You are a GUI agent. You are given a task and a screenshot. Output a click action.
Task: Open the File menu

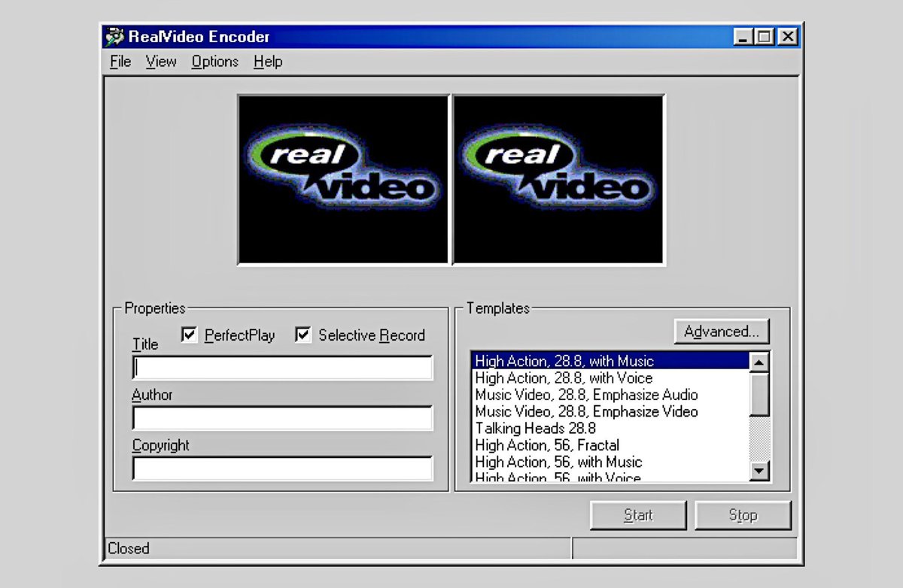[x=120, y=62]
